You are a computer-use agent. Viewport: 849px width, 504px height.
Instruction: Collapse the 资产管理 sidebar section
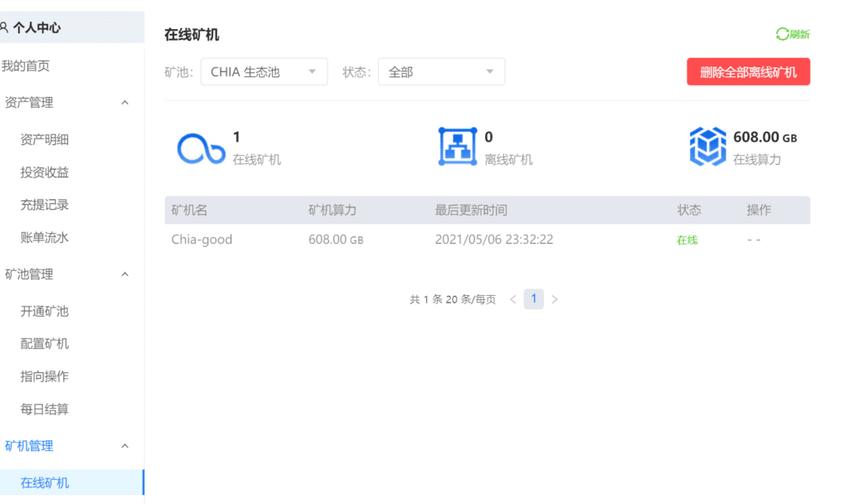(125, 103)
